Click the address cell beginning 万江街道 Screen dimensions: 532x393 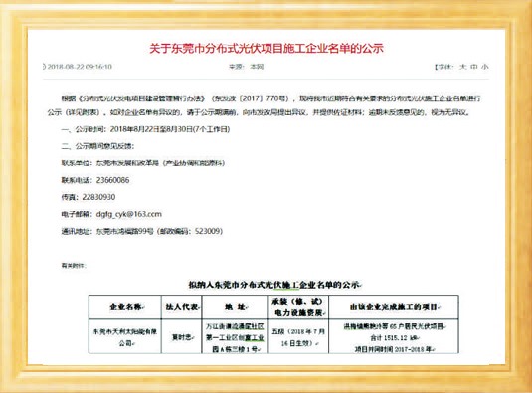(x=235, y=337)
